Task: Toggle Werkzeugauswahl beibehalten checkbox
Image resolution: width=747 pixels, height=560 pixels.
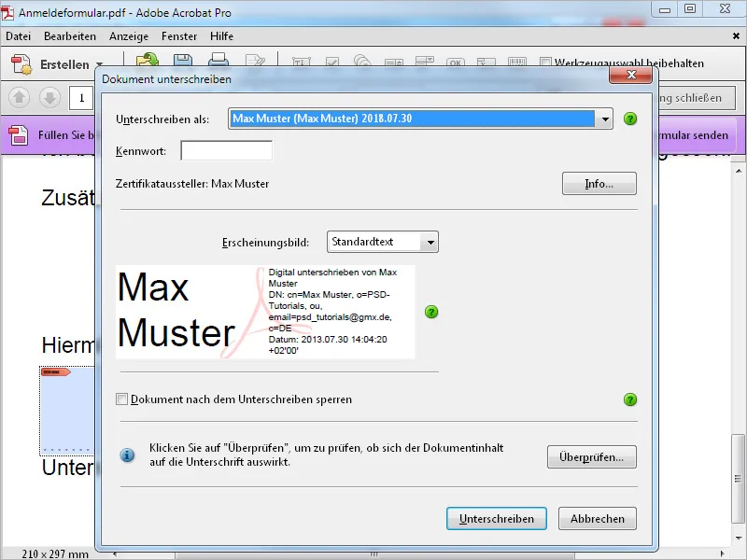Action: (545, 63)
